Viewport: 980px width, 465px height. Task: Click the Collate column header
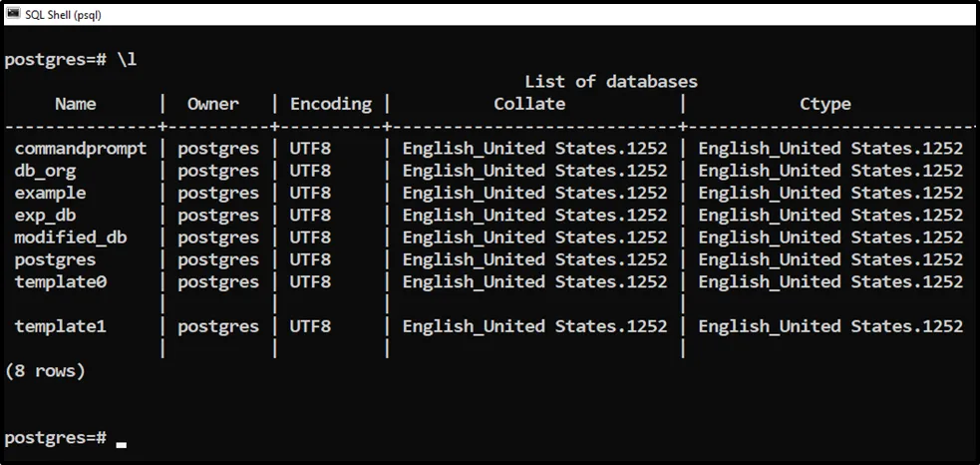pos(529,104)
